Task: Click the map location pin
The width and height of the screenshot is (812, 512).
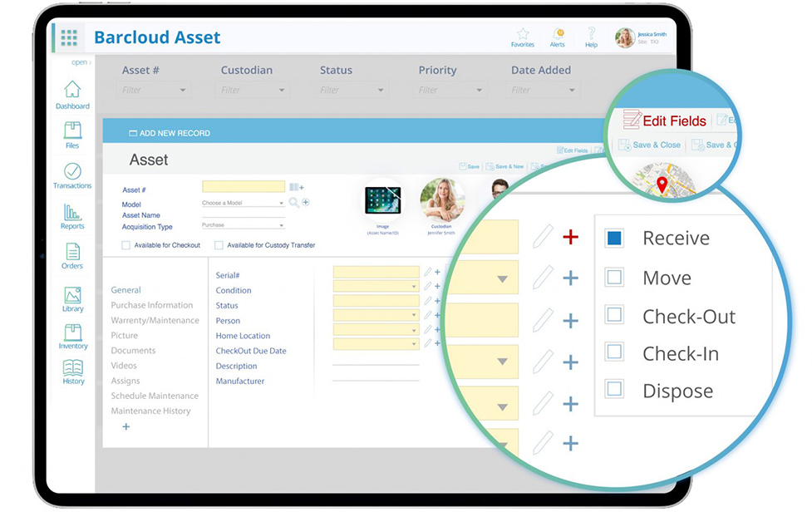Action: tap(662, 185)
